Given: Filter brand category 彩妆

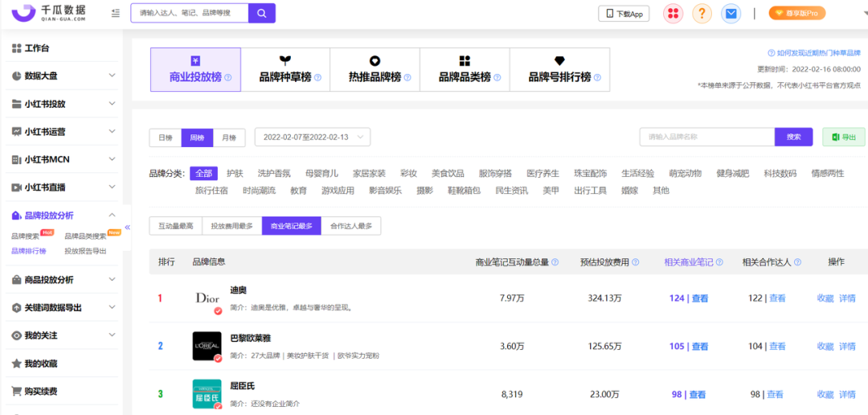Looking at the screenshot, I should pos(408,174).
